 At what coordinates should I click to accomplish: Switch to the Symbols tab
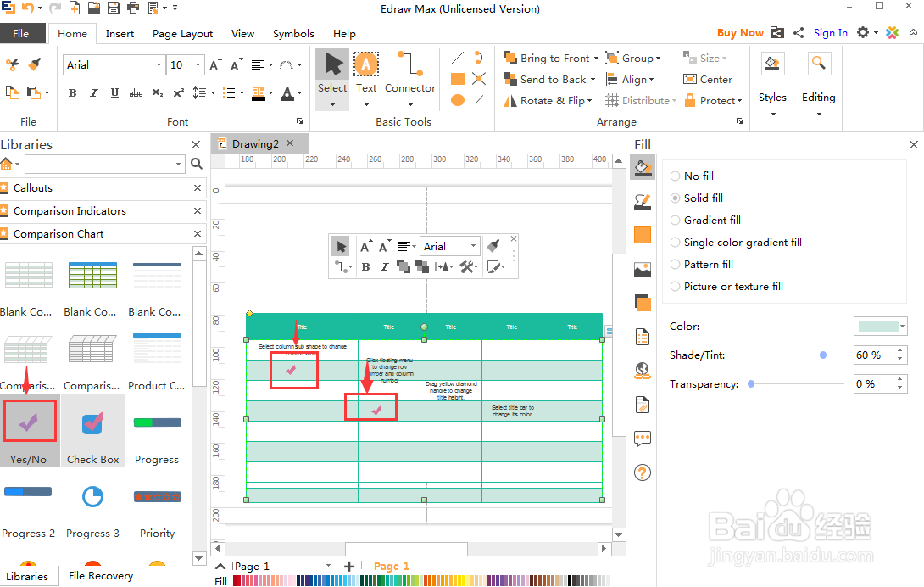(x=293, y=34)
